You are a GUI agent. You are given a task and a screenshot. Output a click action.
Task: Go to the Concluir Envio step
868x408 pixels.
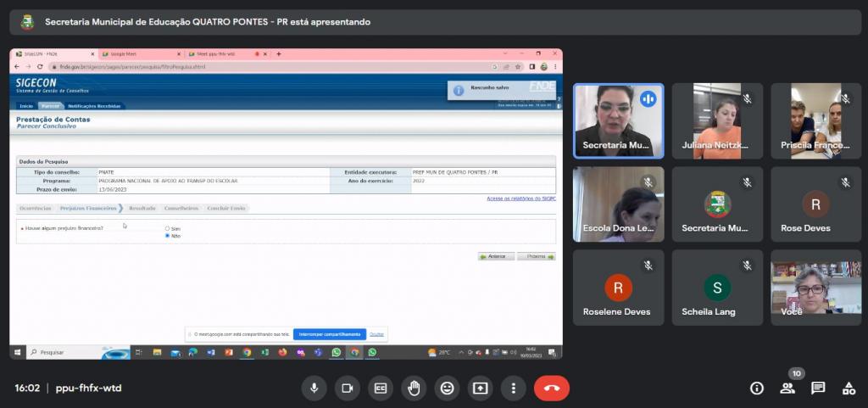click(x=225, y=208)
